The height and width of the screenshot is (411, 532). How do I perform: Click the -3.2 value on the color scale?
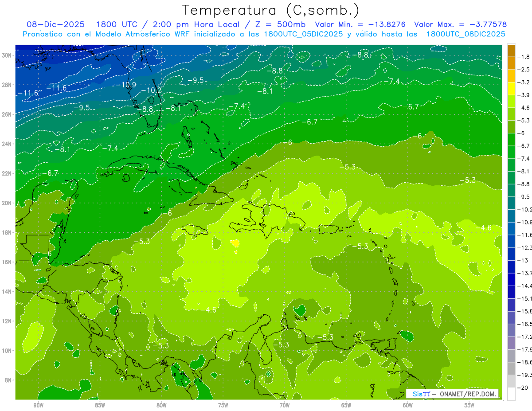[524, 82]
